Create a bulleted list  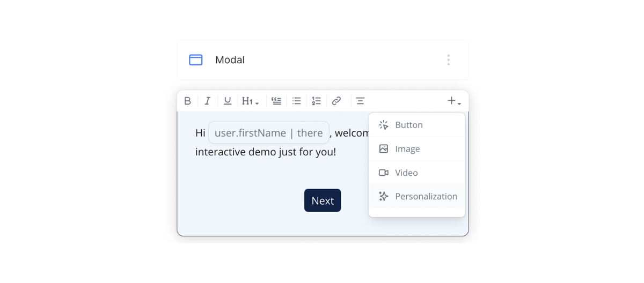click(296, 101)
